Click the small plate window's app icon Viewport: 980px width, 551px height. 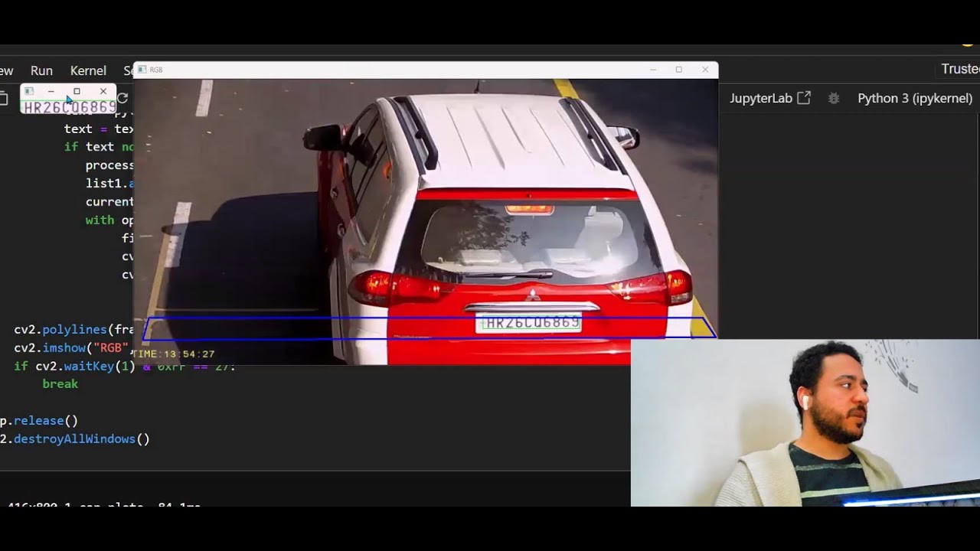pyautogui.click(x=29, y=91)
